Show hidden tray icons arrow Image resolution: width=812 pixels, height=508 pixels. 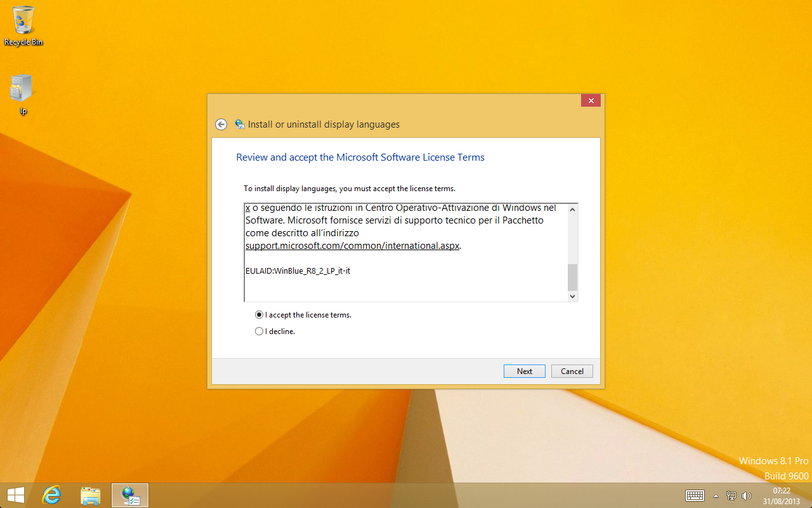716,496
